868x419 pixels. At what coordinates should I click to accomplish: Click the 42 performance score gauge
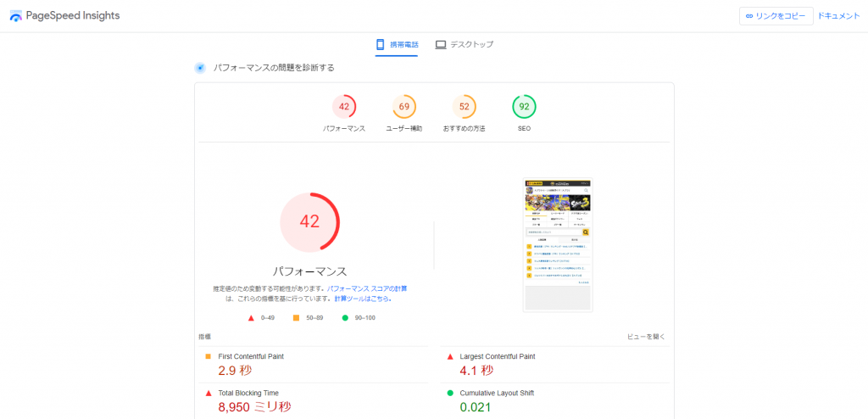344,107
